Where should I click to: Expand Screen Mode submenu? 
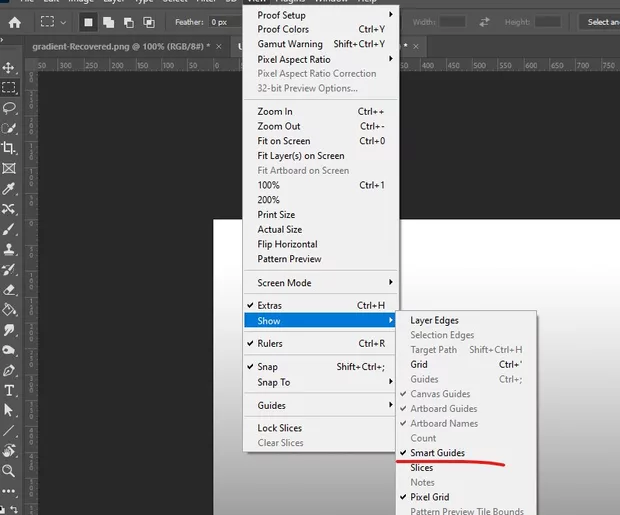pyautogui.click(x=320, y=283)
